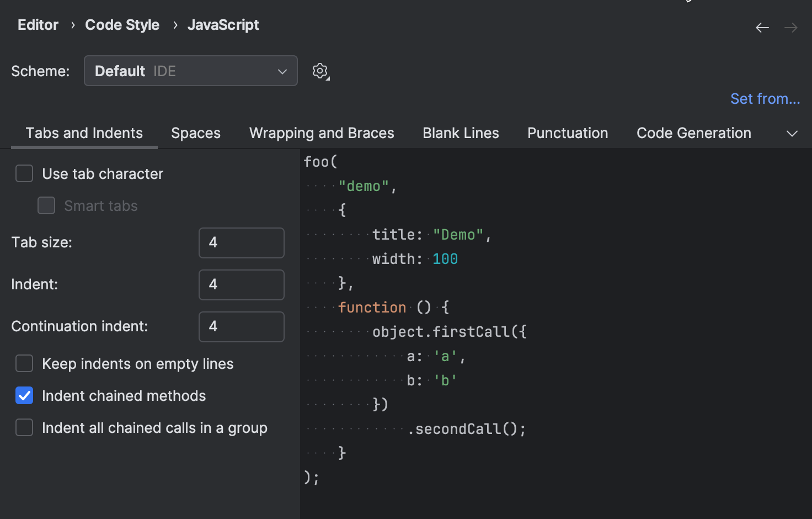Click the Set from... link
The image size is (812, 519).
[765, 98]
